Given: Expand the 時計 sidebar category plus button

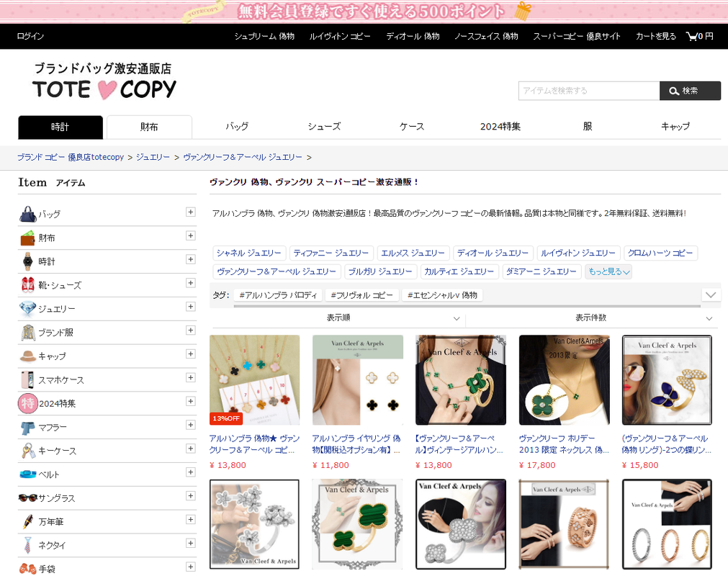Looking at the screenshot, I should tap(190, 259).
